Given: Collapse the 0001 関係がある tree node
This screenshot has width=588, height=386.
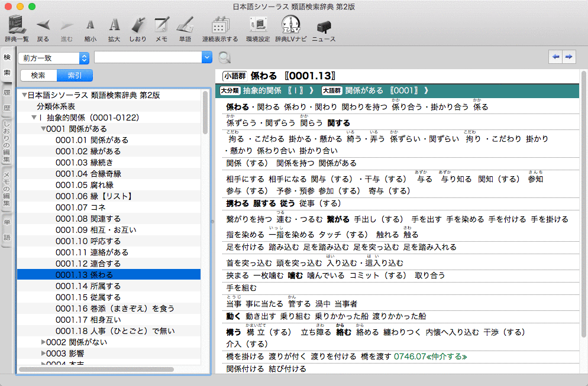Looking at the screenshot, I should [x=43, y=129].
